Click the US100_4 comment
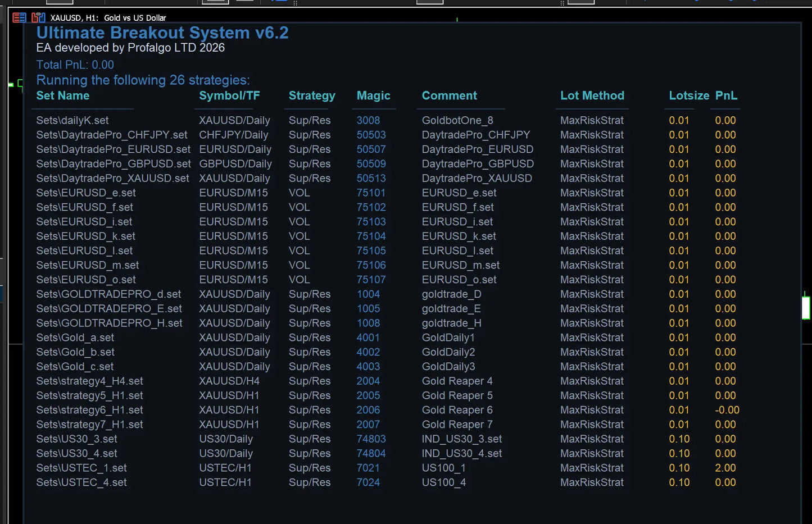812x524 pixels. (444, 482)
